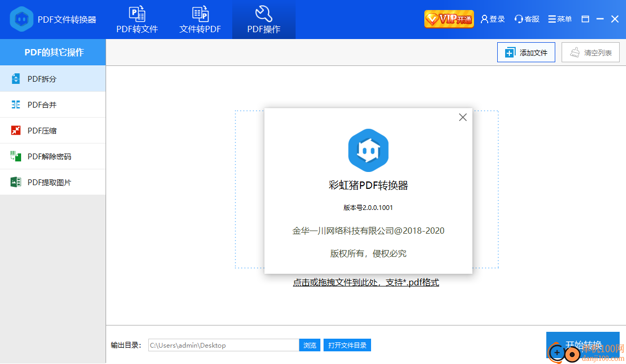Viewport: 626px width, 364px height.
Task: Click the 添加文件 button
Action: tap(526, 52)
